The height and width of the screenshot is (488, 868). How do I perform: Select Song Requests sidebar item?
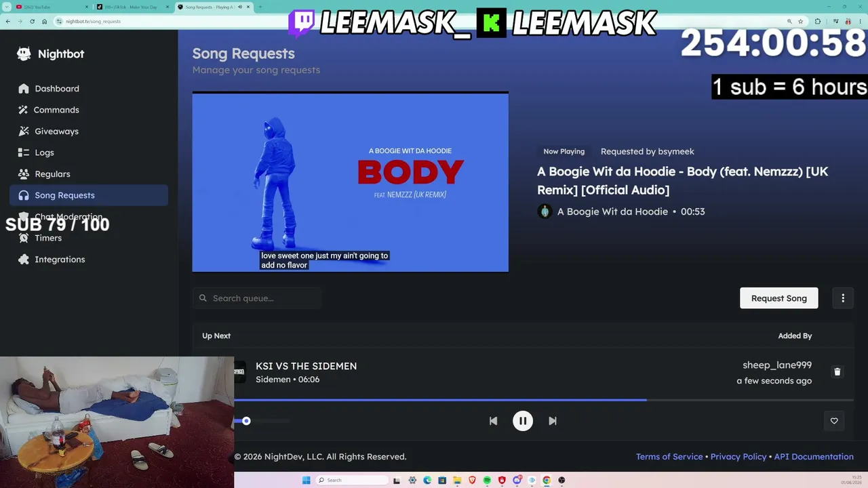89,195
